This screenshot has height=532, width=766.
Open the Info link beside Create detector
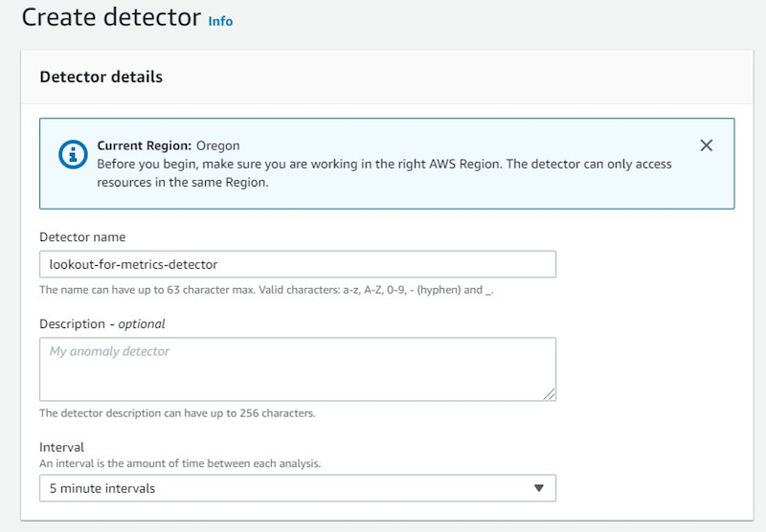(x=220, y=20)
